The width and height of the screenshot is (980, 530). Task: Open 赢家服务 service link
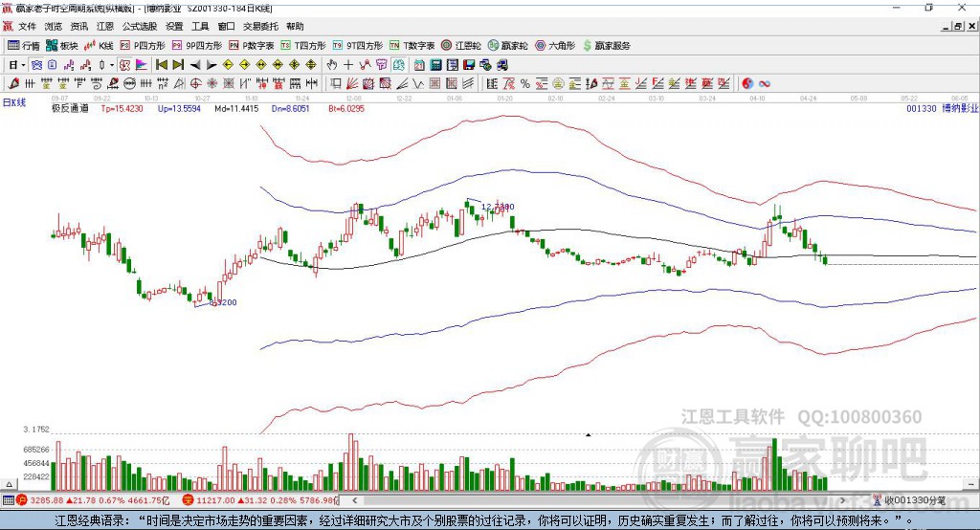point(607,46)
